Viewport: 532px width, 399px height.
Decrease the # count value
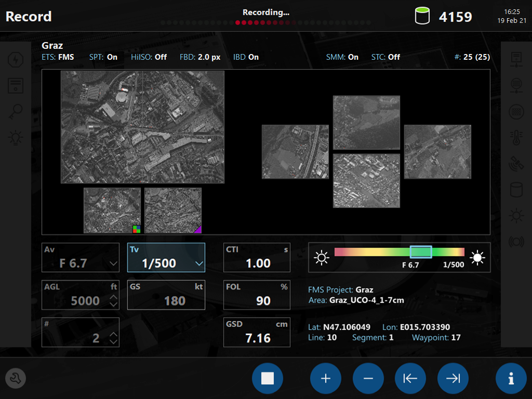[x=113, y=342]
